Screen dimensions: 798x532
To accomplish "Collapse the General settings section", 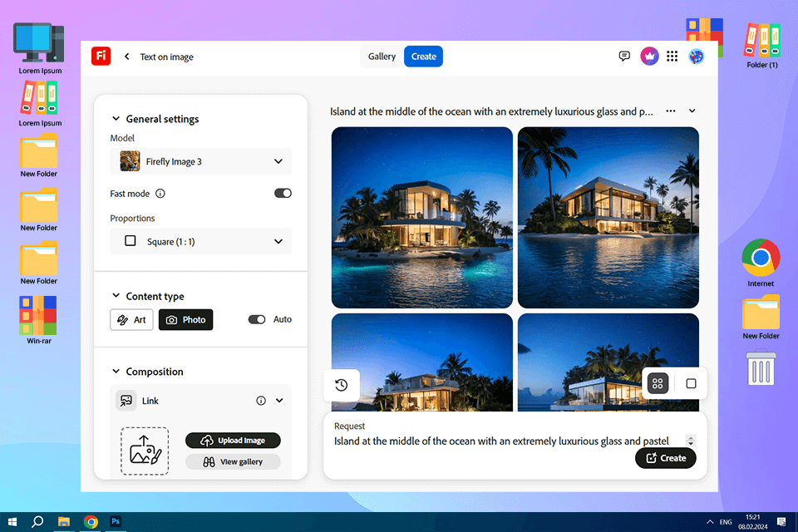I will (x=116, y=119).
